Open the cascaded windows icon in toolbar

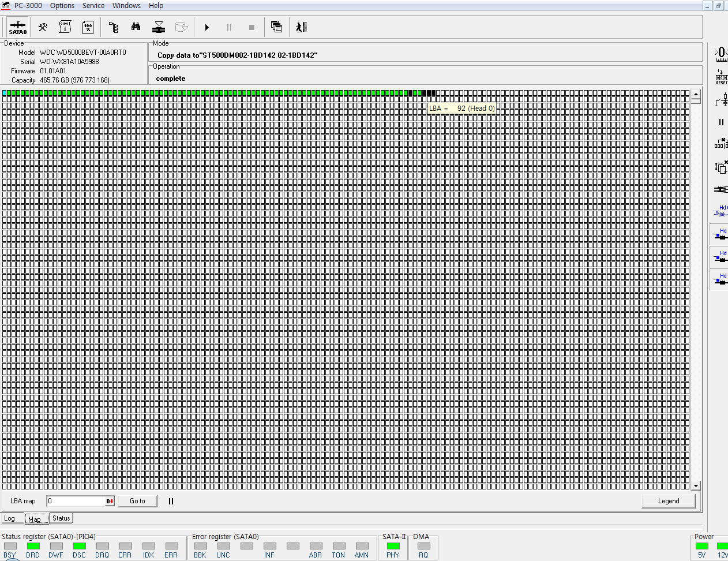pos(276,27)
